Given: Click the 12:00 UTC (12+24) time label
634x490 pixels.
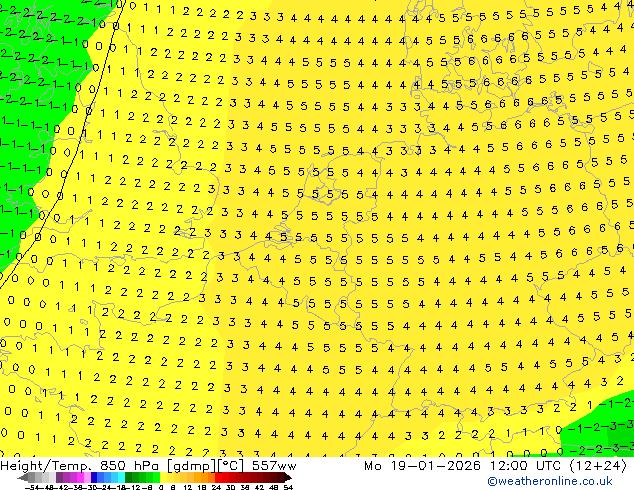Looking at the screenshot, I should point(558,466).
